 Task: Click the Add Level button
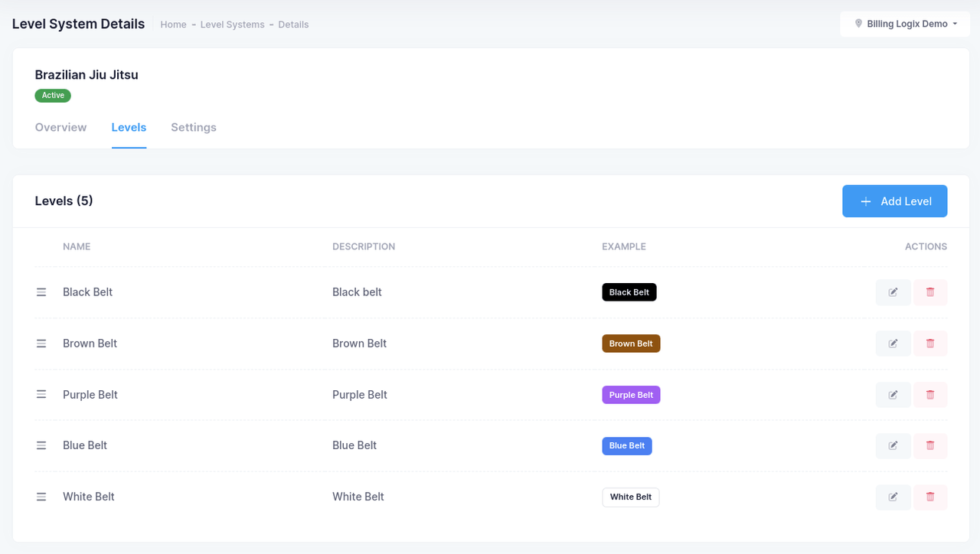(894, 201)
